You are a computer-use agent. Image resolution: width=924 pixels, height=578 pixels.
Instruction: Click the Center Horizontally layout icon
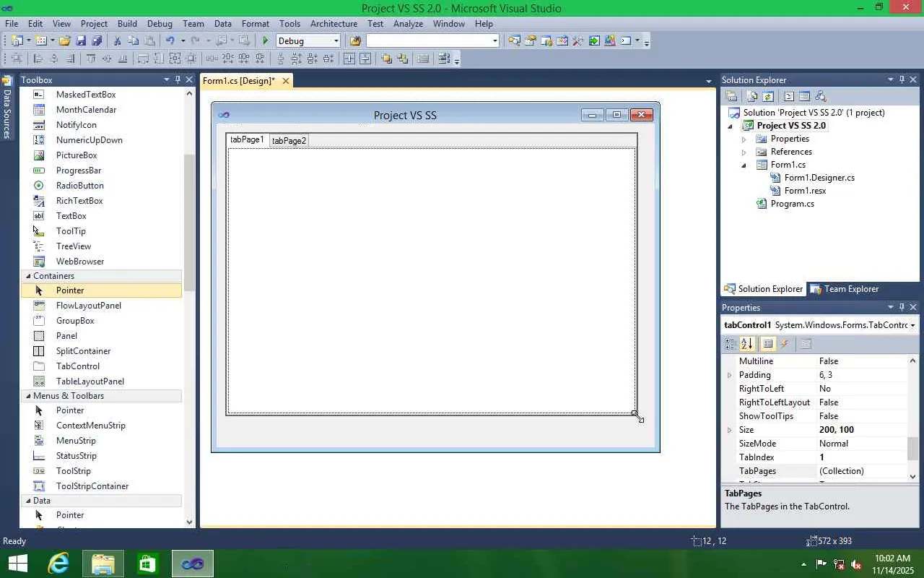point(349,59)
